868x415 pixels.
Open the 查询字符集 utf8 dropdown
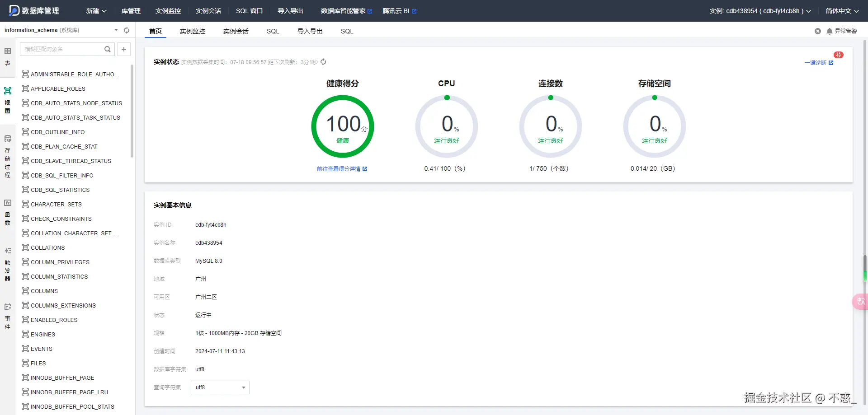220,387
